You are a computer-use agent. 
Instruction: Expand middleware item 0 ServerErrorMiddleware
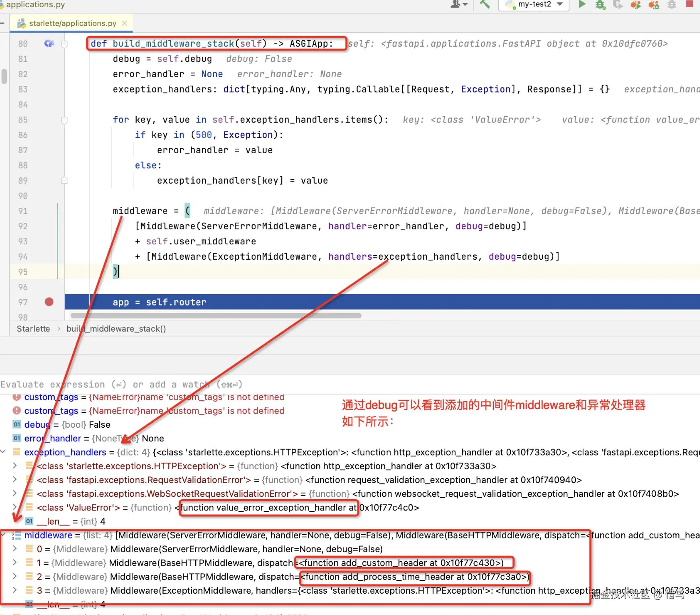click(15, 549)
